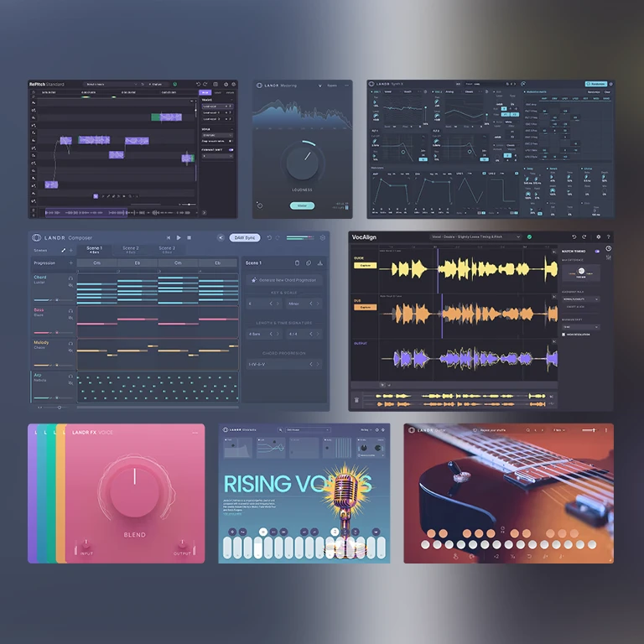Click the Blend knob in LANDR FX Voice
The height and width of the screenshot is (644, 644).
135,491
